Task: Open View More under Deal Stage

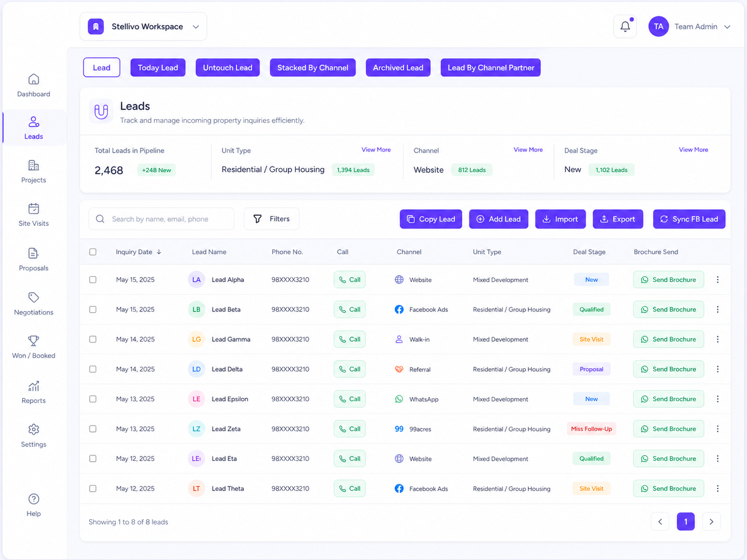Action: (693, 150)
